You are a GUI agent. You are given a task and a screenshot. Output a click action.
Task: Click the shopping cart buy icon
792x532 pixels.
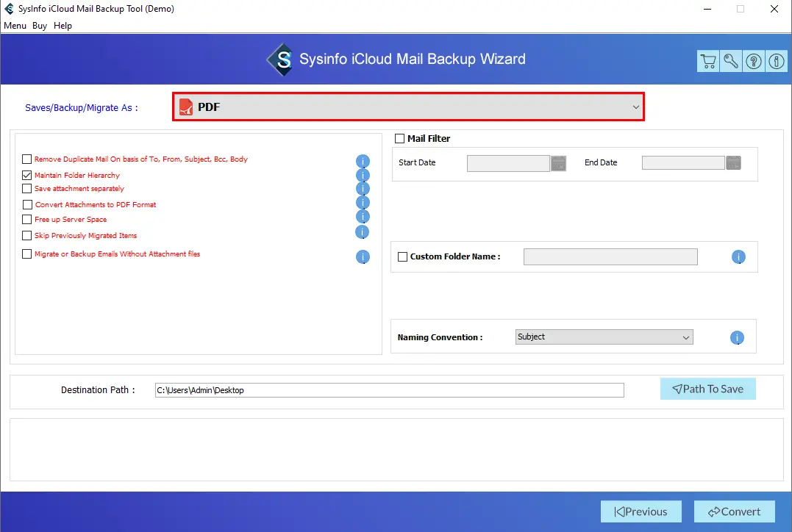(x=707, y=62)
